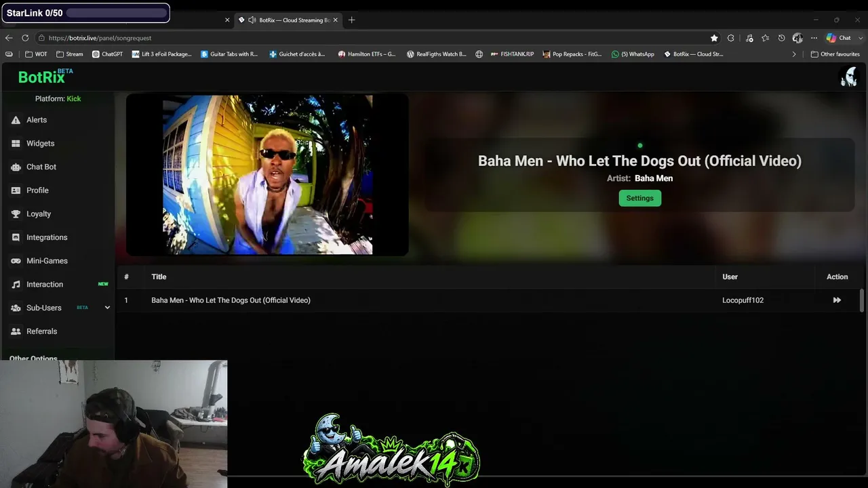Screen dimensions: 868x488
Task: Open the RealFights Watch bookmark
Action: pos(436,54)
